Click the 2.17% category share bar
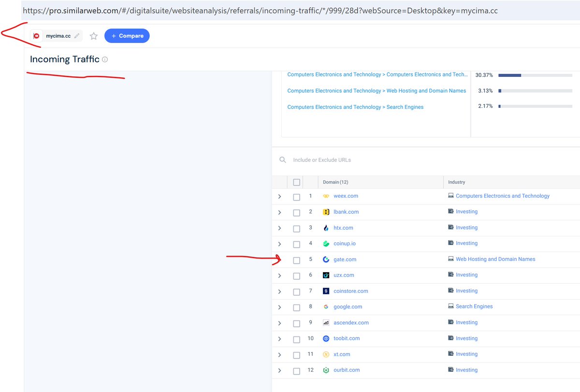This screenshot has width=580, height=392. [535, 106]
